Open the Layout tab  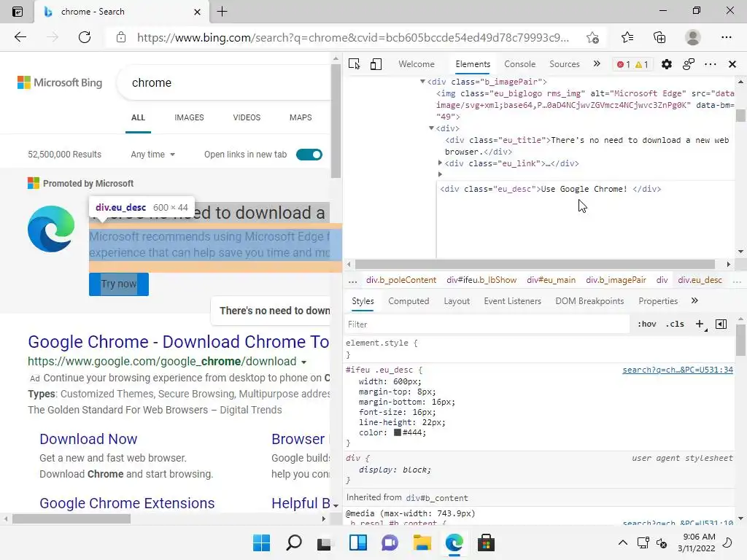457,301
